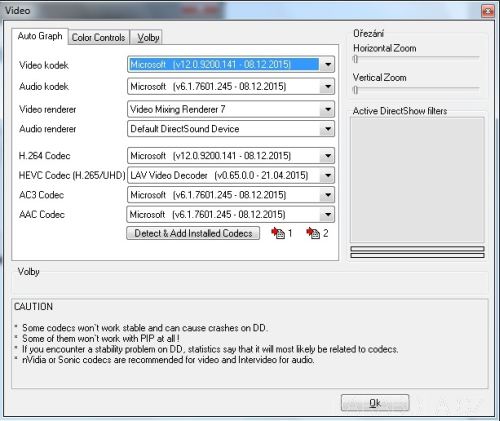Click inside the Active DirectShow filters list
Viewport: 500px width, 421px height.
(417, 180)
